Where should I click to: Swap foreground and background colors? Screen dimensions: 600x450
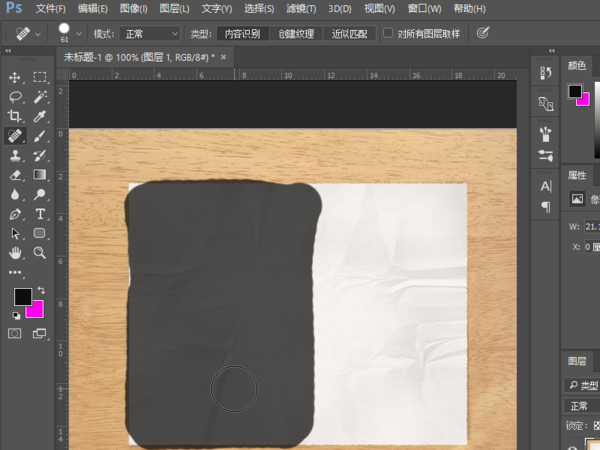click(41, 290)
